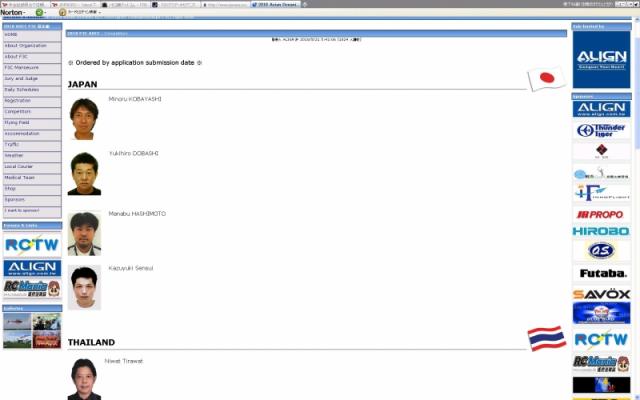The image size is (640, 400).
Task: Go to the Jury and Judge page
Action: [32, 79]
